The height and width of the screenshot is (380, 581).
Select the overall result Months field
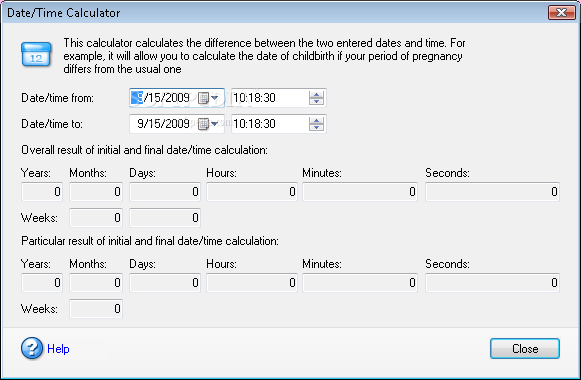pyautogui.click(x=96, y=191)
